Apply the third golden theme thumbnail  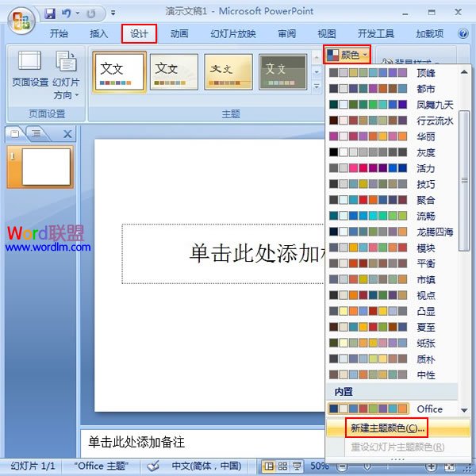click(228, 72)
